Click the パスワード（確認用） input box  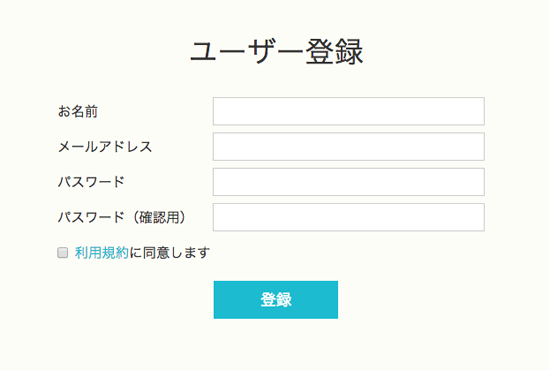pos(349,217)
